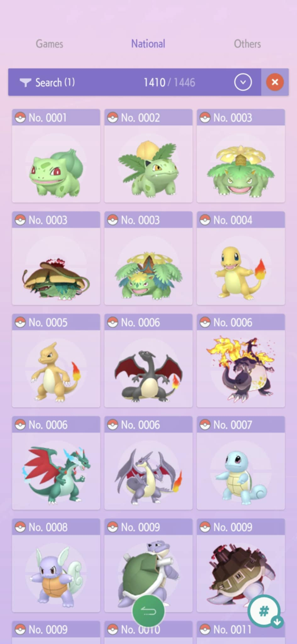Open Charmander entry No. 0004
Image resolution: width=297 pixels, height=644 pixels.
point(241,258)
